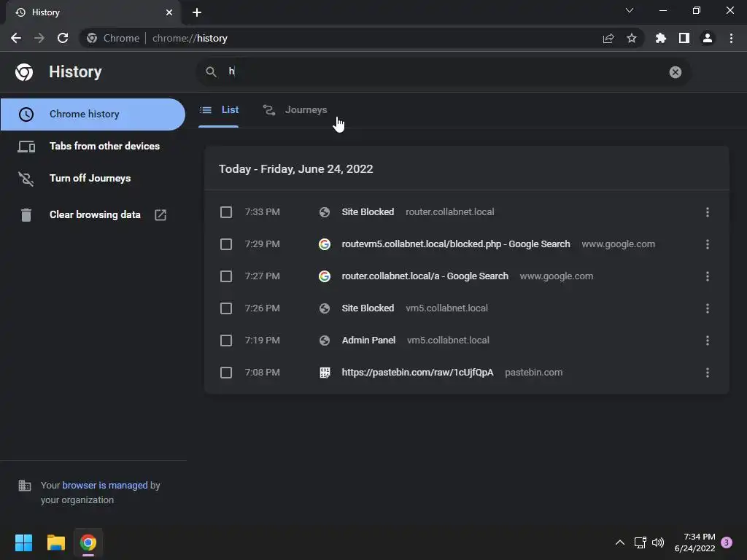Screen dimensions: 747x560
Task: Click the clock icon next to Chrome history
Action: (26, 114)
